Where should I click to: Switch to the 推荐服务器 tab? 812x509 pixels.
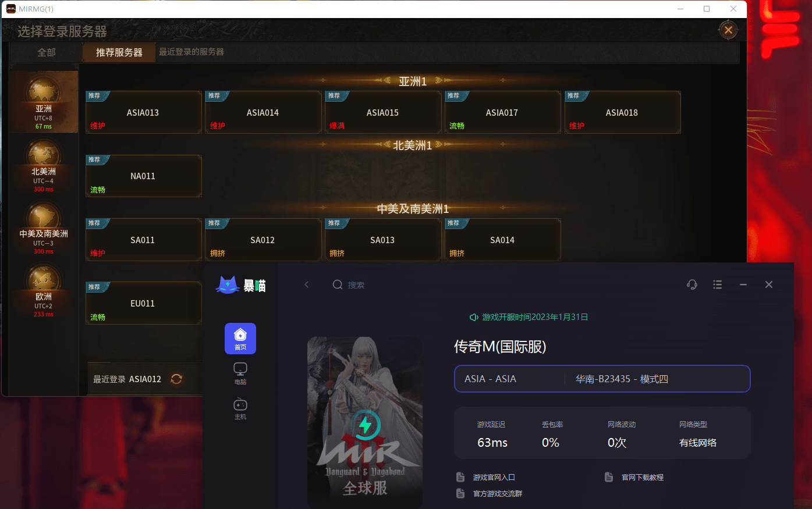tap(119, 52)
